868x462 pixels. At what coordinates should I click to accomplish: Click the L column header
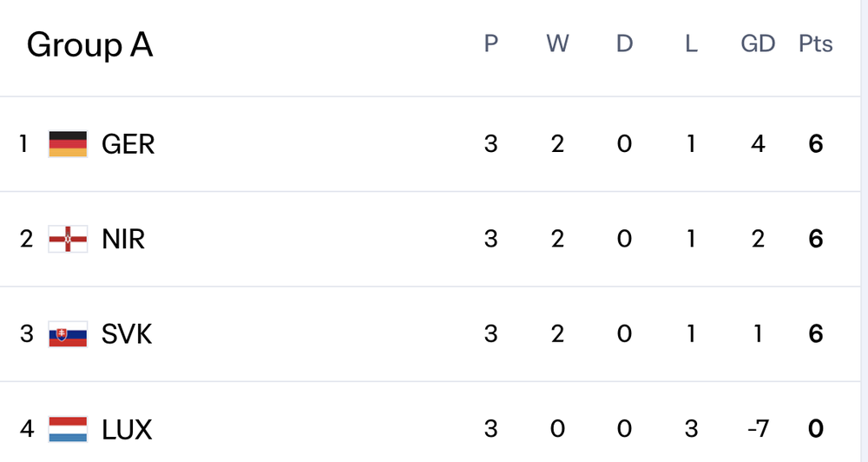(x=691, y=44)
